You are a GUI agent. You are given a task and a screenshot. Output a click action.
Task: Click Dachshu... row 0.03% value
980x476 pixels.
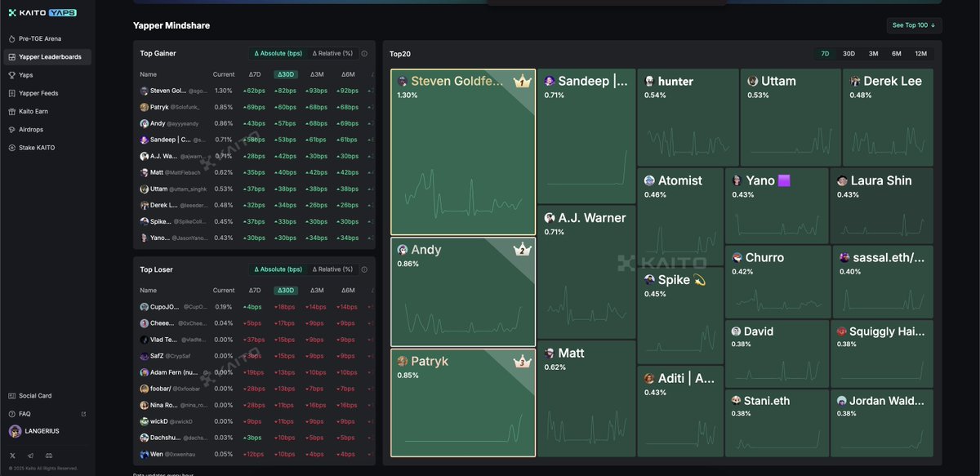pos(223,438)
